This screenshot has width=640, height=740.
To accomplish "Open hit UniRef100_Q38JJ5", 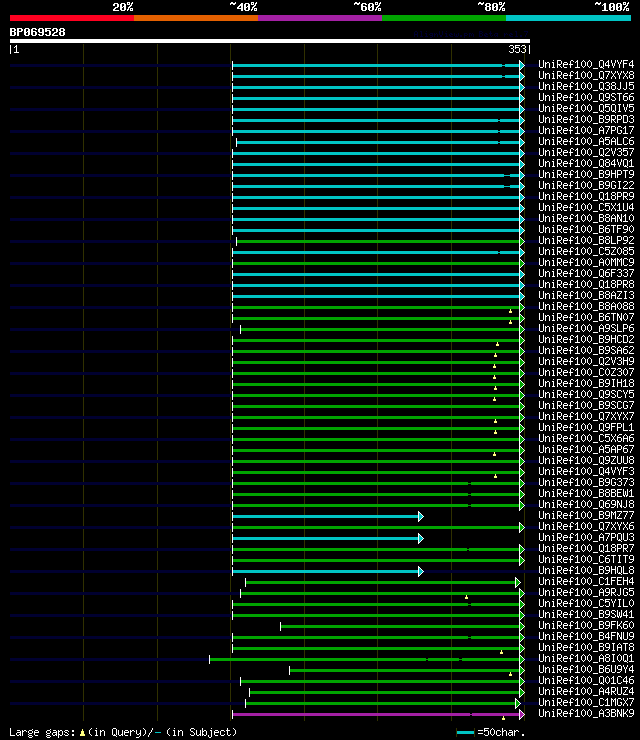I will 586,86.
